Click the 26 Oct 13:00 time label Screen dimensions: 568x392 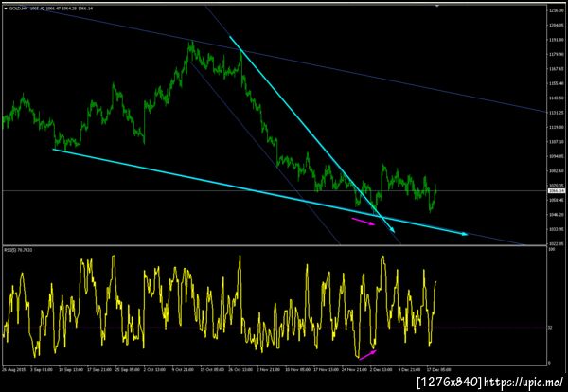pyautogui.click(x=240, y=370)
